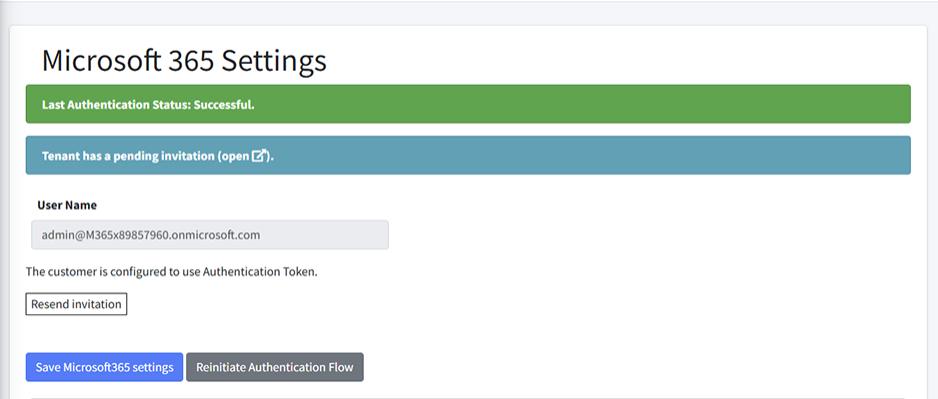The width and height of the screenshot is (938, 399).
Task: Click the word 'Microsoft' in page heading
Action: (x=101, y=61)
